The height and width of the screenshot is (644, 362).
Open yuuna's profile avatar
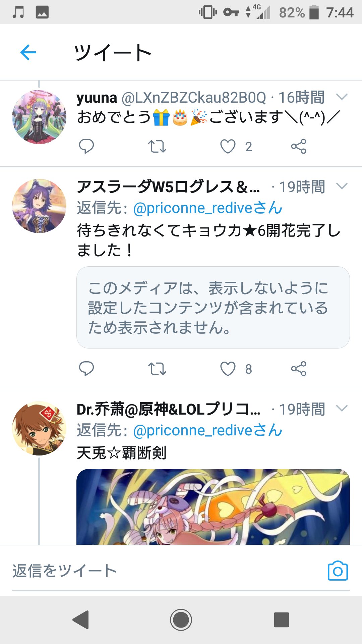click(39, 117)
